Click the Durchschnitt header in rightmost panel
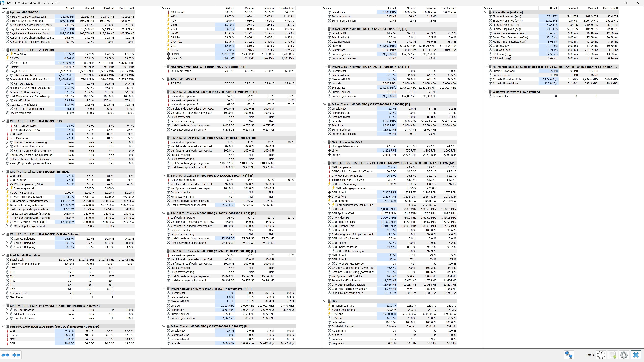The height and width of the screenshot is (362, 644). coord(610,8)
